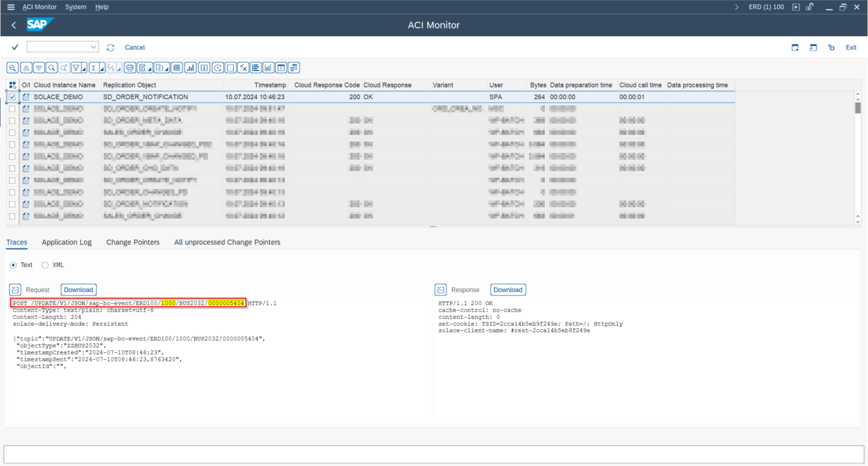The height and width of the screenshot is (466, 868).
Task: Sort the list in ascending order
Action: 25,67
